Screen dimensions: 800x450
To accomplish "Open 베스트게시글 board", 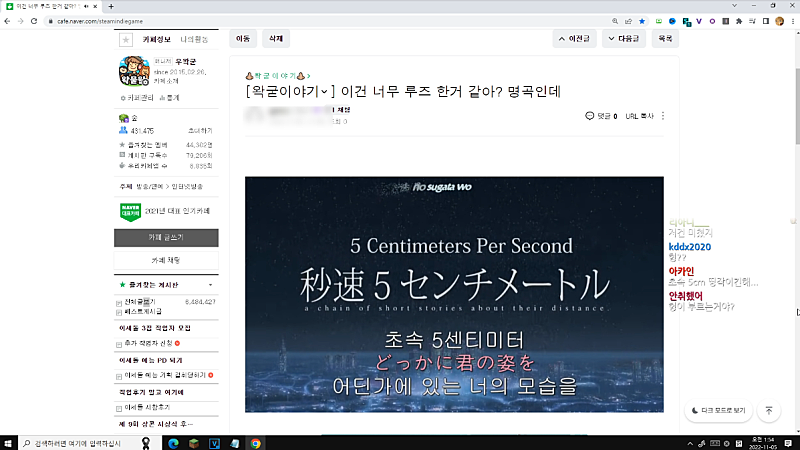I will [143, 311].
